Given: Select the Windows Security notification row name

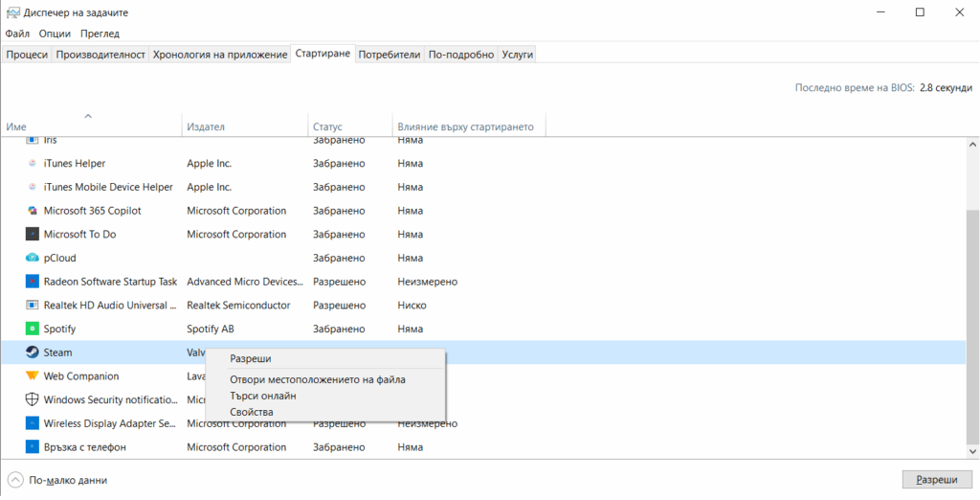Looking at the screenshot, I should [x=111, y=399].
